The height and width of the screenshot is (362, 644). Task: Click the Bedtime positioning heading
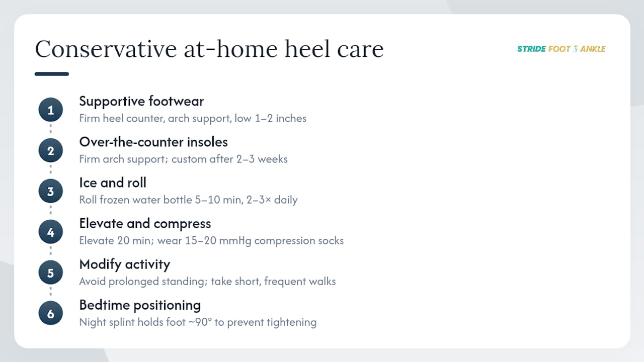pos(140,305)
